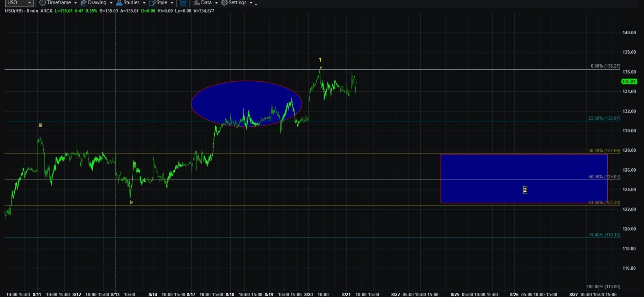Select the blue rectangle target zone drawing

(524, 178)
